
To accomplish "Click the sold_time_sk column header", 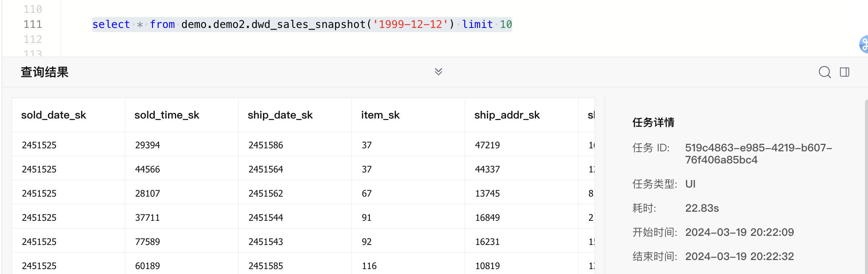I will 167,115.
